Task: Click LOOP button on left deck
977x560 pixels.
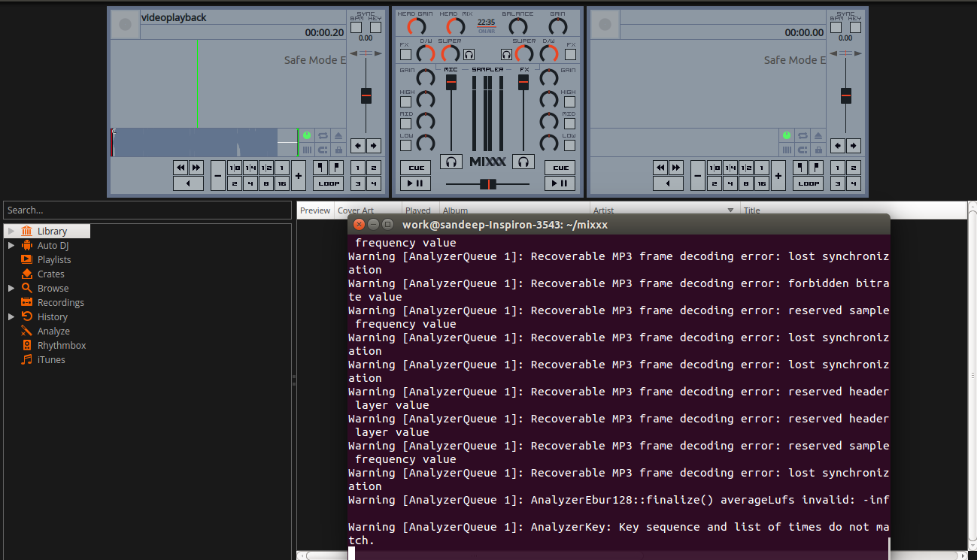Action: [x=329, y=183]
